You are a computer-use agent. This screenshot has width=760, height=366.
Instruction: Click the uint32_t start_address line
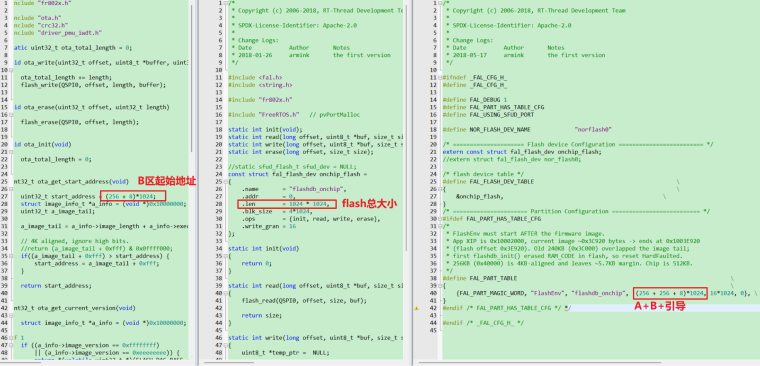89,196
